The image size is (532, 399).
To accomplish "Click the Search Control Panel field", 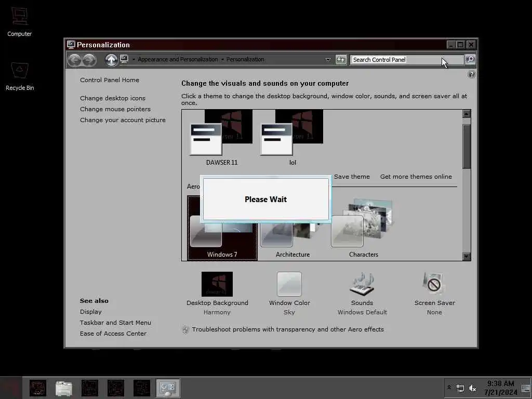I will click(x=407, y=60).
